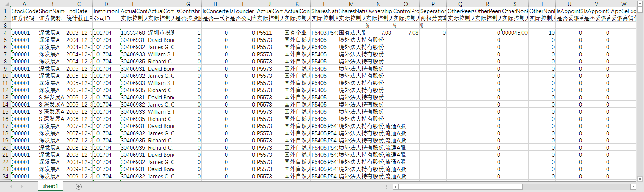Click the previous sheet navigation arrow

click(11, 187)
